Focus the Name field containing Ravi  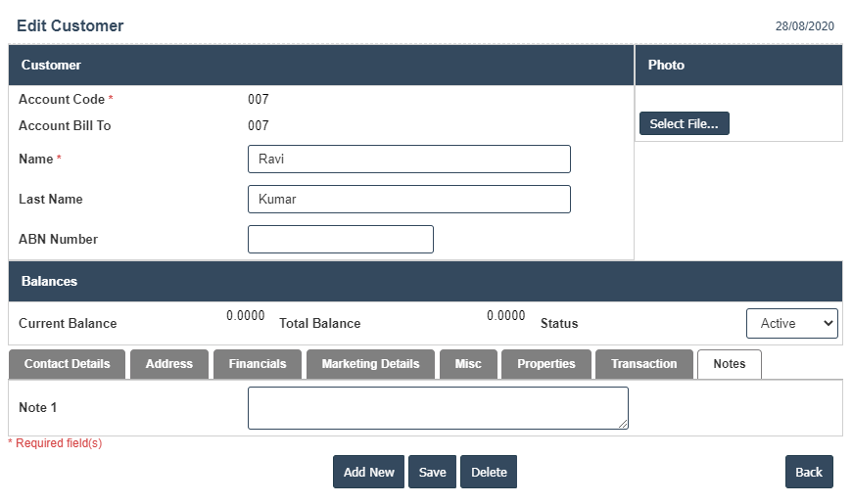[x=408, y=160]
